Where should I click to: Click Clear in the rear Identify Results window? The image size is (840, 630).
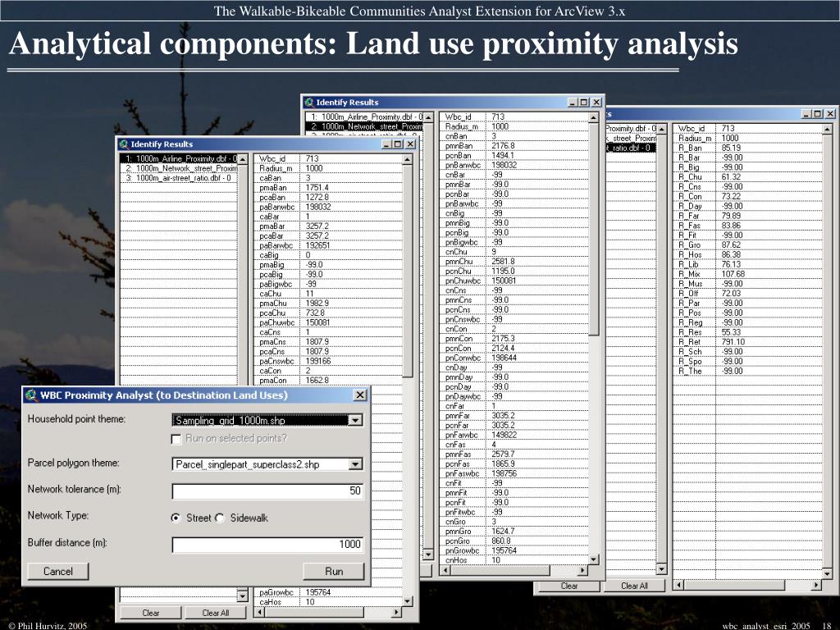[569, 586]
